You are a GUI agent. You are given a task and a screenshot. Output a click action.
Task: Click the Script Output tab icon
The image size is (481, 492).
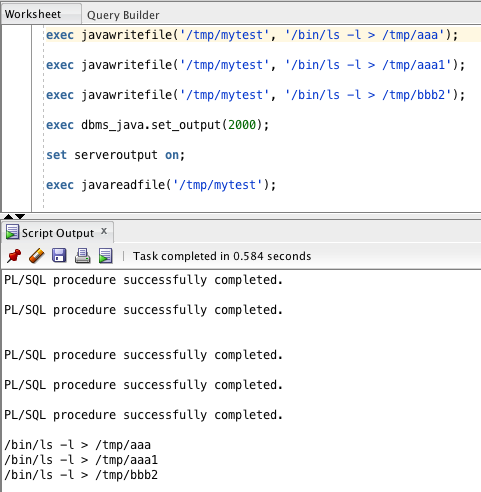[12, 232]
